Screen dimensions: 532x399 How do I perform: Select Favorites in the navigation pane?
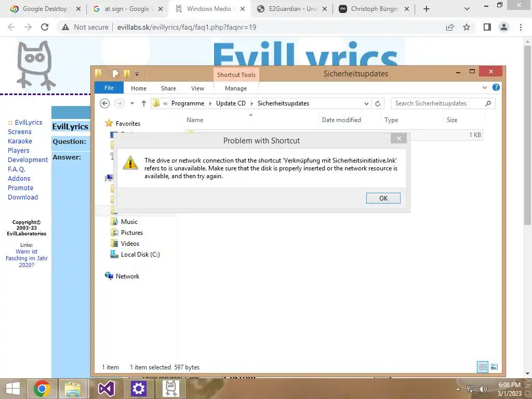point(128,124)
